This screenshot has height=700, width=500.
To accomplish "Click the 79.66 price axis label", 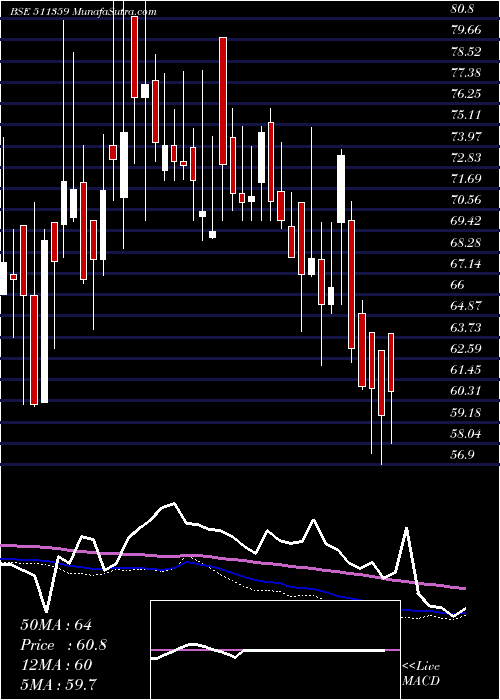I will pyautogui.click(x=466, y=30).
